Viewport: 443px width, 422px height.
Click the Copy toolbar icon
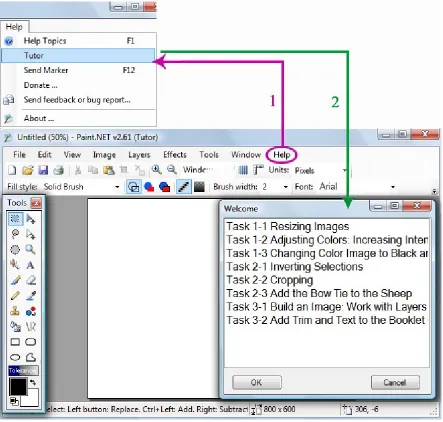93,170
